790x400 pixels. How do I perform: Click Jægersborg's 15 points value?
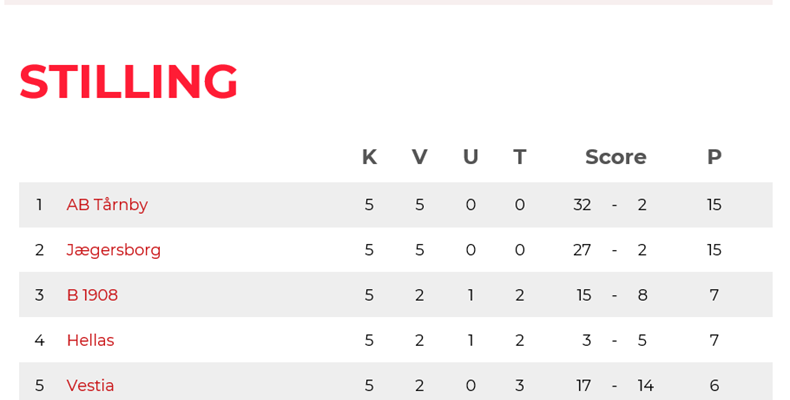[x=714, y=250]
